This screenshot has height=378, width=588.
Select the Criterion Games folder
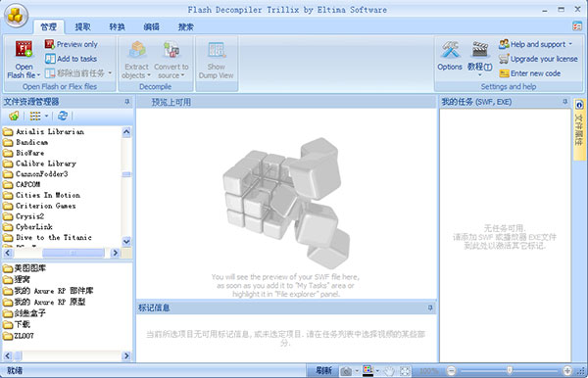click(x=39, y=206)
